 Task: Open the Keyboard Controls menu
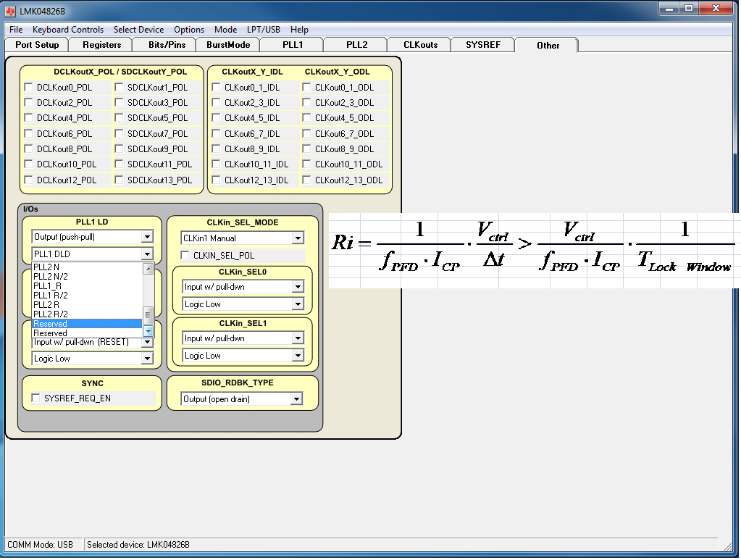pos(68,29)
